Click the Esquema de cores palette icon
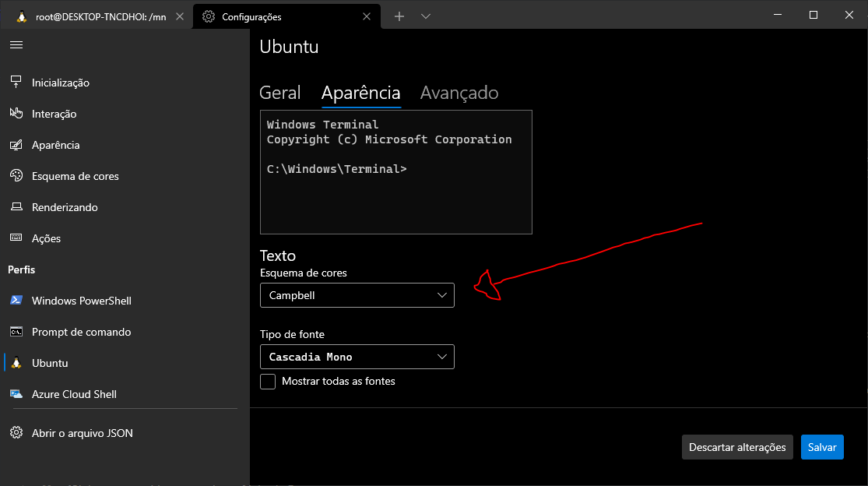The image size is (868, 486). [16, 175]
